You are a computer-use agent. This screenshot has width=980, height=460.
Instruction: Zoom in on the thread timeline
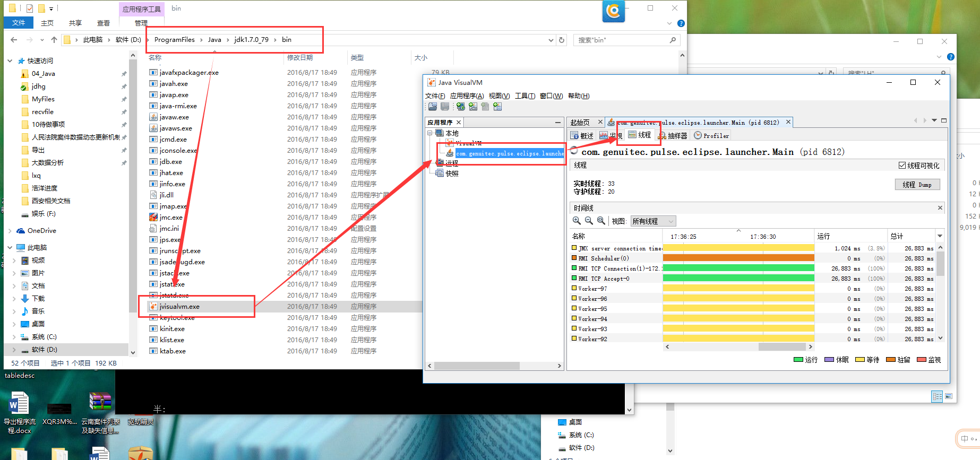(x=577, y=221)
